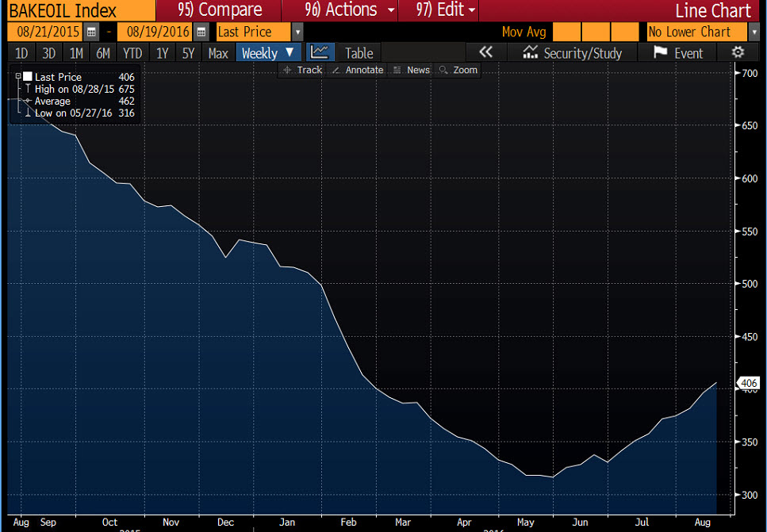Click the 300 y-axis label

[x=750, y=495]
